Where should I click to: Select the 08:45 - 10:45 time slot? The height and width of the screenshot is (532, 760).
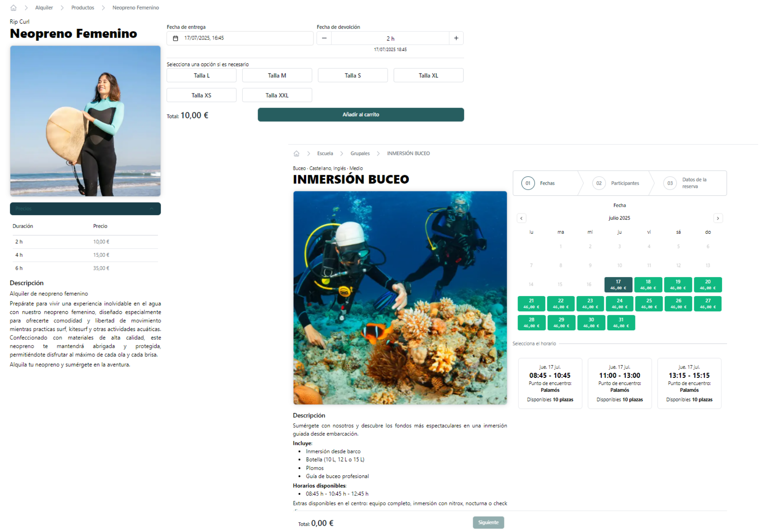(x=550, y=383)
